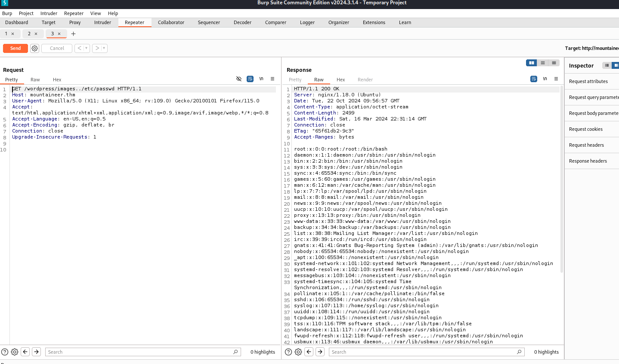Open Repeater settings gear beside Send
Screen dimensions: 619x364
[35, 48]
